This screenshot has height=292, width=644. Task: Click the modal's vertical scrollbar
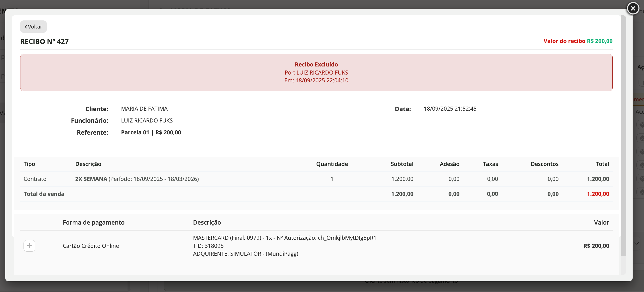624,135
